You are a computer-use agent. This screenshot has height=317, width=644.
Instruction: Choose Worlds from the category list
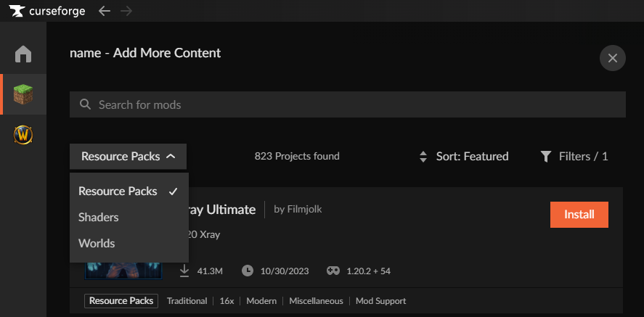pyautogui.click(x=129, y=244)
